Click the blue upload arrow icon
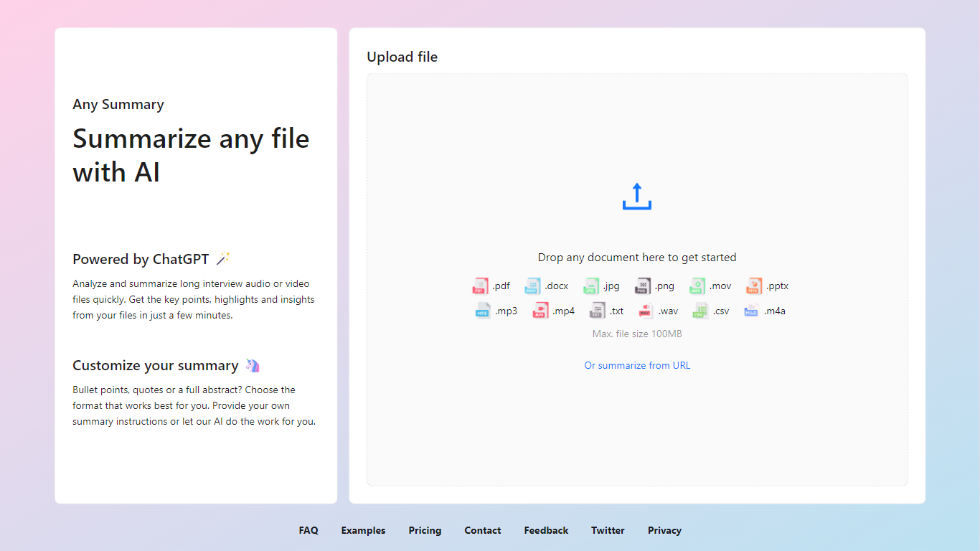Viewport: 980px width, 551px height. pos(636,197)
